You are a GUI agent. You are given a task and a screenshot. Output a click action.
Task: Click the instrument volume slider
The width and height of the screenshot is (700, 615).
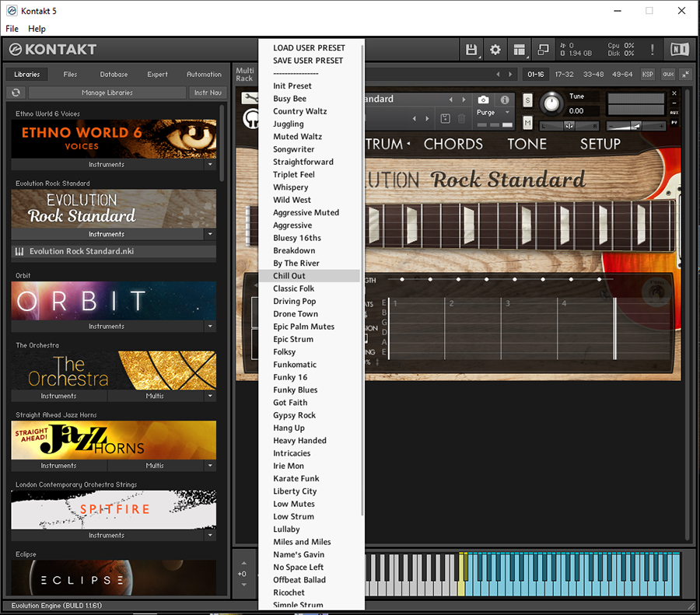(x=636, y=126)
